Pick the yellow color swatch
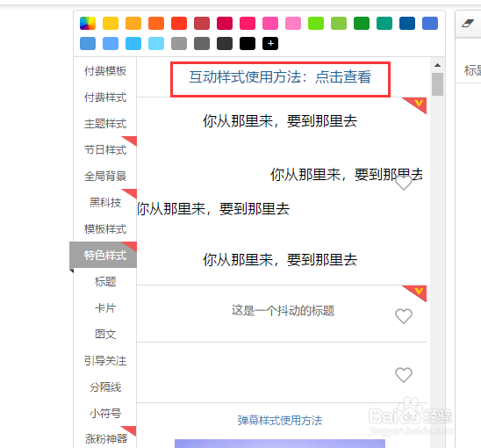The image size is (481, 448). [111, 24]
